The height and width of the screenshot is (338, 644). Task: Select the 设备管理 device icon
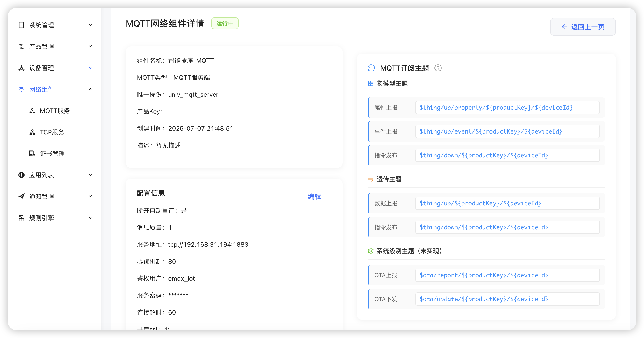(x=21, y=68)
